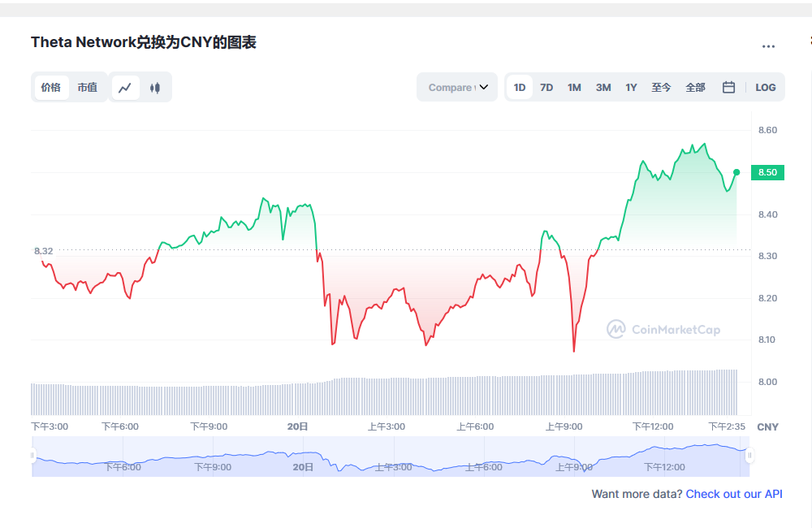Click the Check out our API link

pyautogui.click(x=734, y=495)
